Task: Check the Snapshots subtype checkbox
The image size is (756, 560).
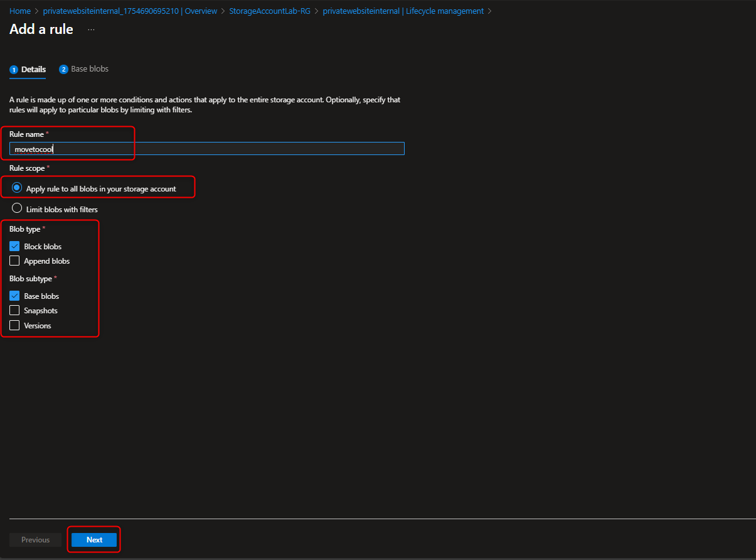Action: pyautogui.click(x=14, y=310)
